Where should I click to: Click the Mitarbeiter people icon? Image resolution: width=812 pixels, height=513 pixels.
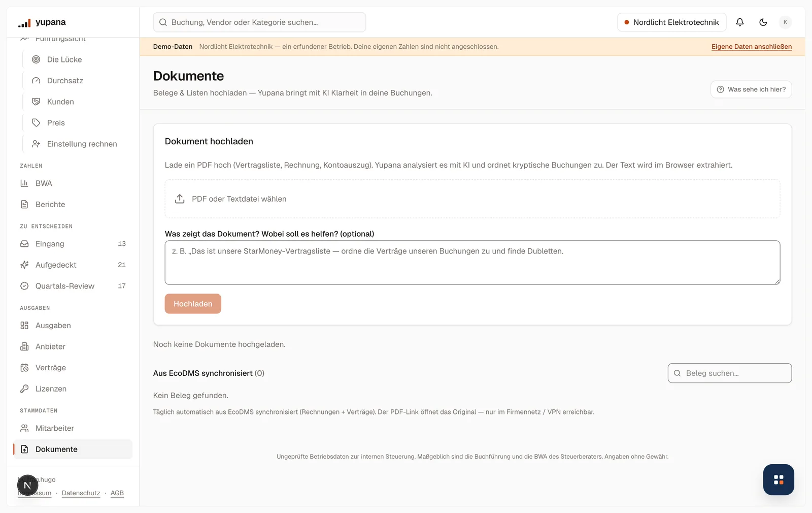pos(24,428)
